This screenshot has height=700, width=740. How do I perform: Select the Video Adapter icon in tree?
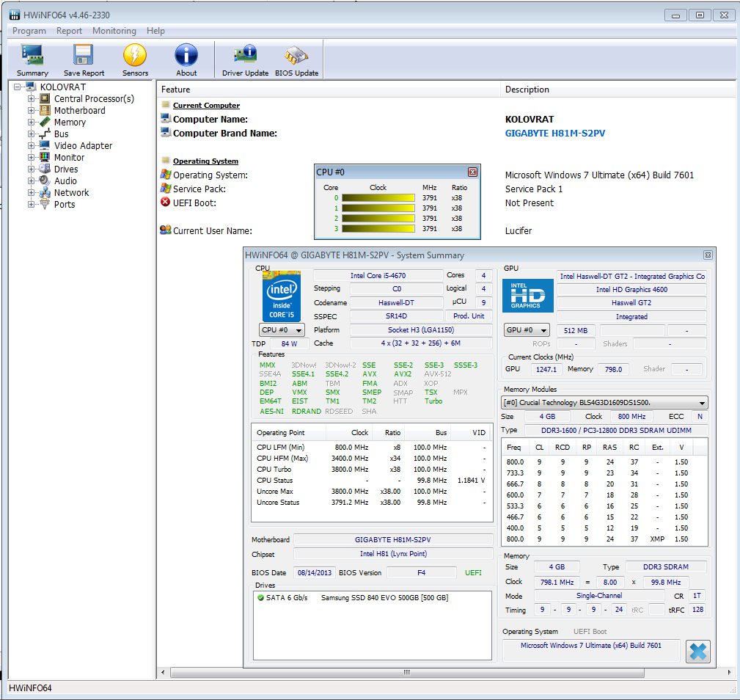point(45,145)
